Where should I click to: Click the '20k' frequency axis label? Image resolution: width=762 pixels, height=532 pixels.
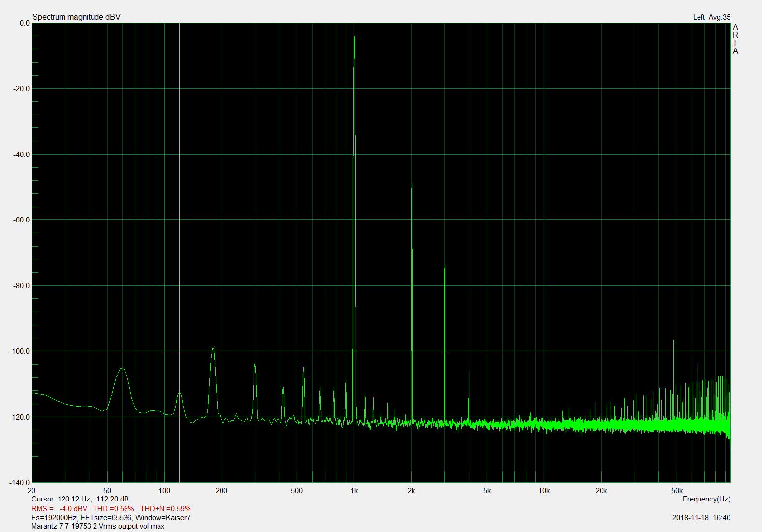coord(601,491)
